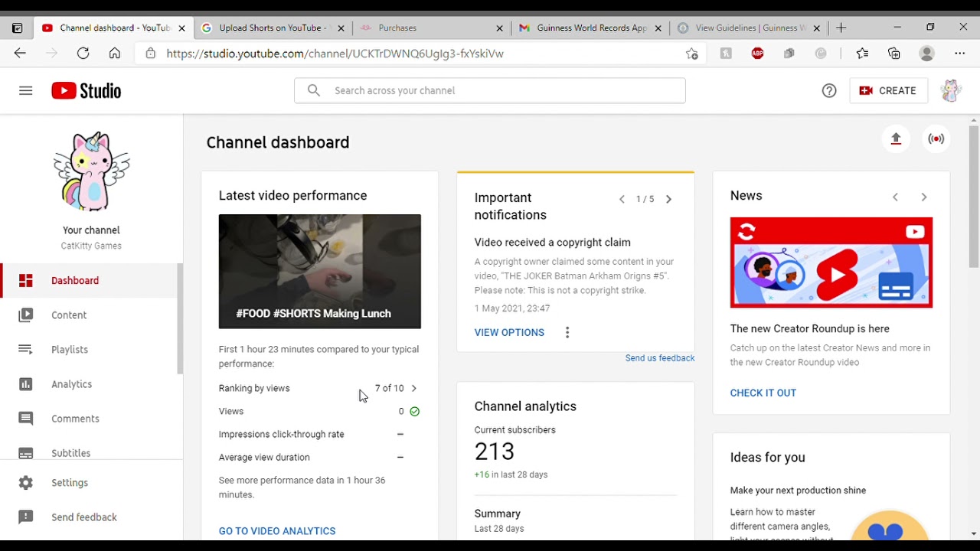Click the Send us feedback link
The image size is (980, 551).
click(x=660, y=358)
